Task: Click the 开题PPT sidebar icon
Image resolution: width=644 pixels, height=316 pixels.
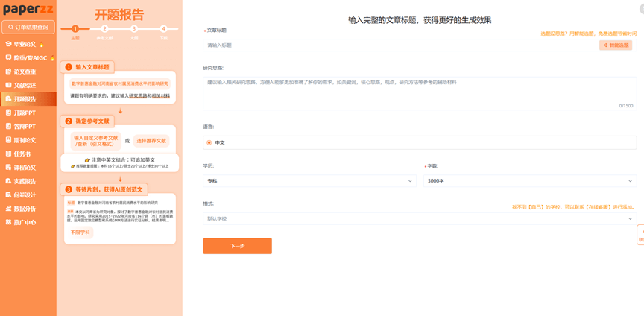Action: 8,113
